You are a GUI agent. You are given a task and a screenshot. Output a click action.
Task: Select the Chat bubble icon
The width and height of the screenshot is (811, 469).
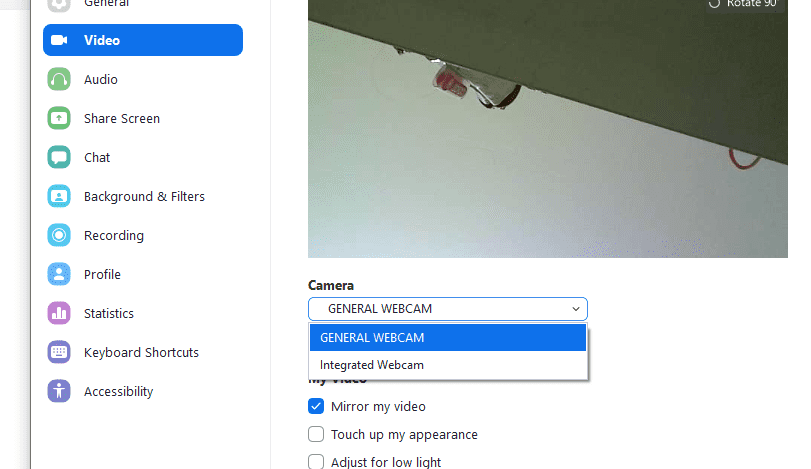(59, 157)
